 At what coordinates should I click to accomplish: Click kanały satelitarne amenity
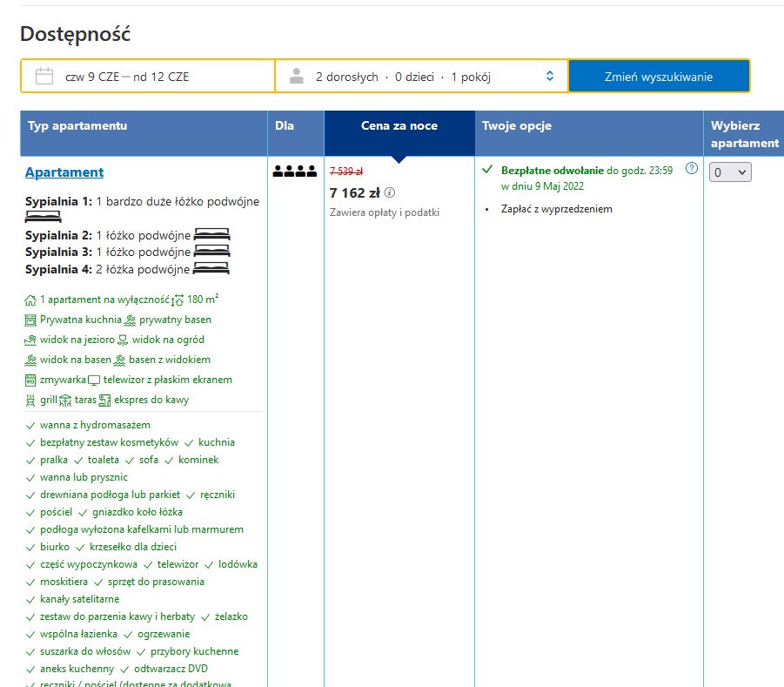point(79,599)
